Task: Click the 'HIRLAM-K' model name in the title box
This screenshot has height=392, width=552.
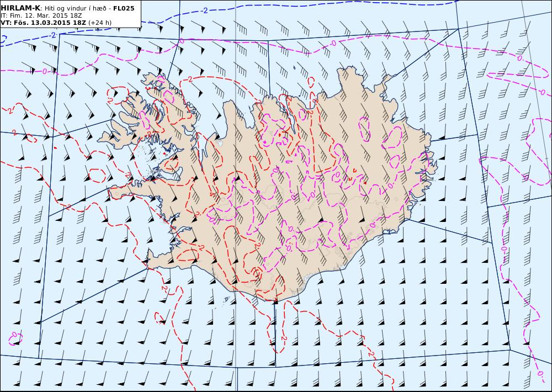Action: click(20, 8)
